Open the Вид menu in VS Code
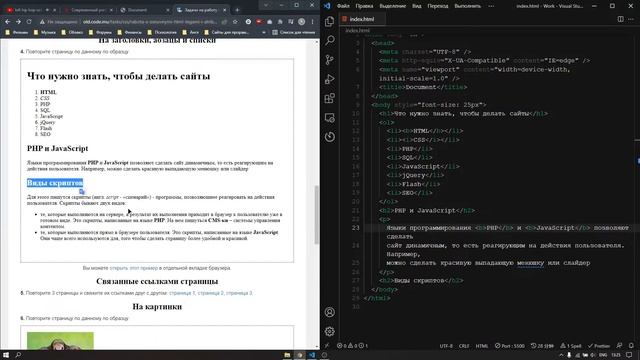 pos(416,6)
